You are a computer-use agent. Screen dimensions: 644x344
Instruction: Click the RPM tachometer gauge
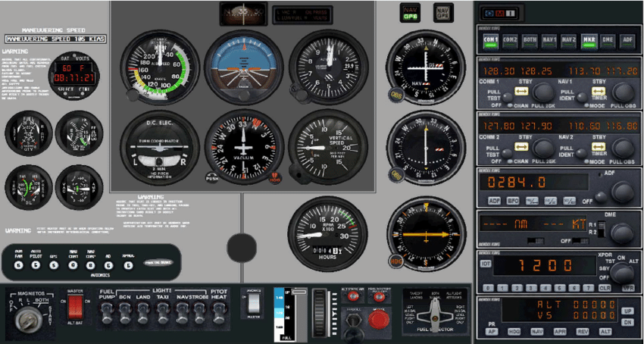click(327, 234)
